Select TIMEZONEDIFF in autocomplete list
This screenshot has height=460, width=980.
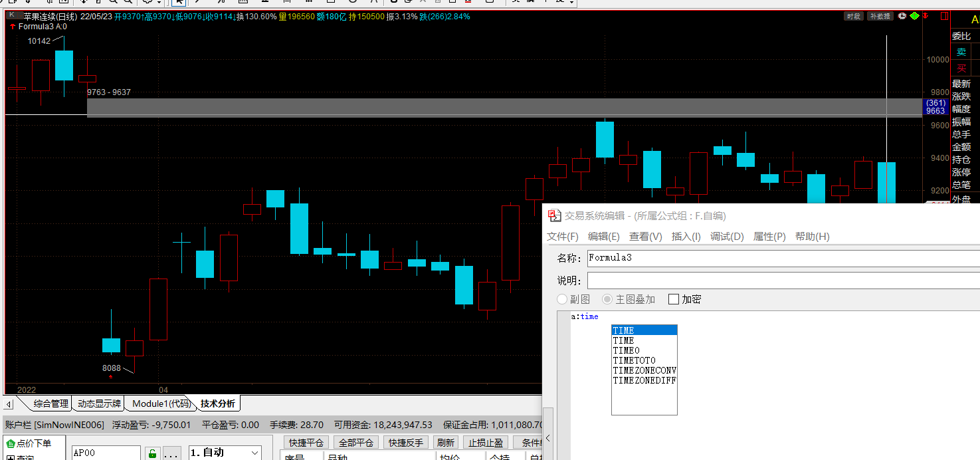tap(644, 380)
